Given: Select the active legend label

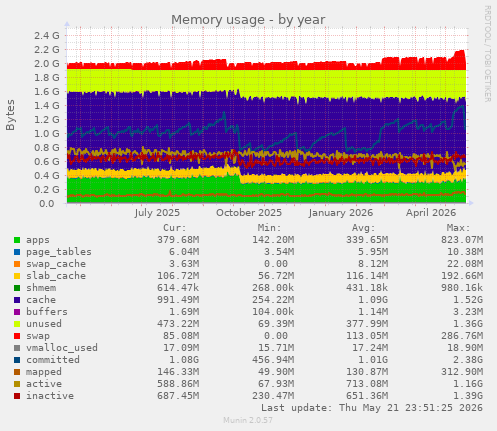Looking at the screenshot, I should point(44,384).
